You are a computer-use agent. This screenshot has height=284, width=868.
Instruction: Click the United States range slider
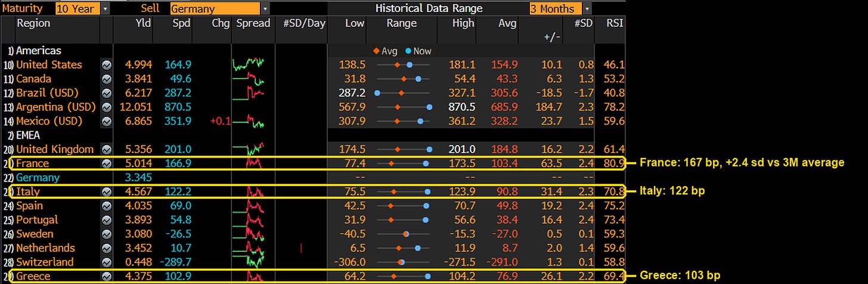click(x=403, y=65)
